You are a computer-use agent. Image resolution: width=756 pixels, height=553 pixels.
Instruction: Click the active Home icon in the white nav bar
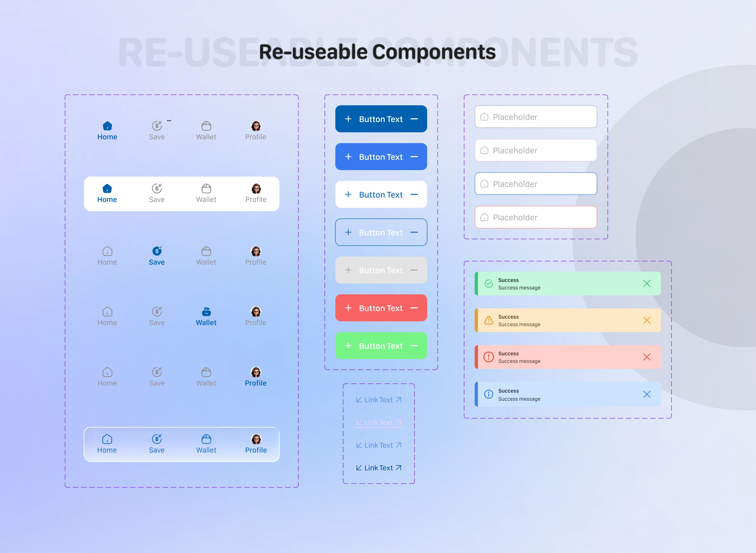(107, 188)
